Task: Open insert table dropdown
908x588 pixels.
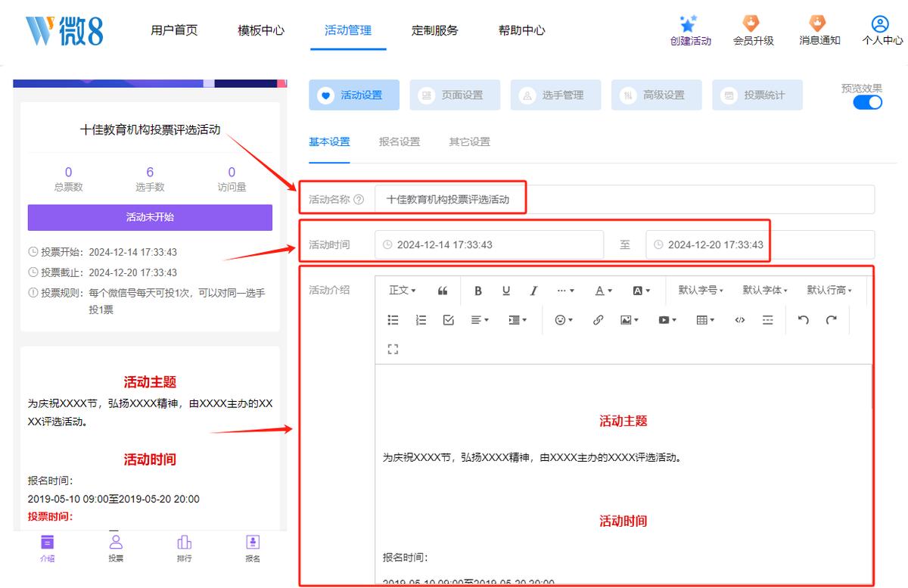Action: coord(705,320)
